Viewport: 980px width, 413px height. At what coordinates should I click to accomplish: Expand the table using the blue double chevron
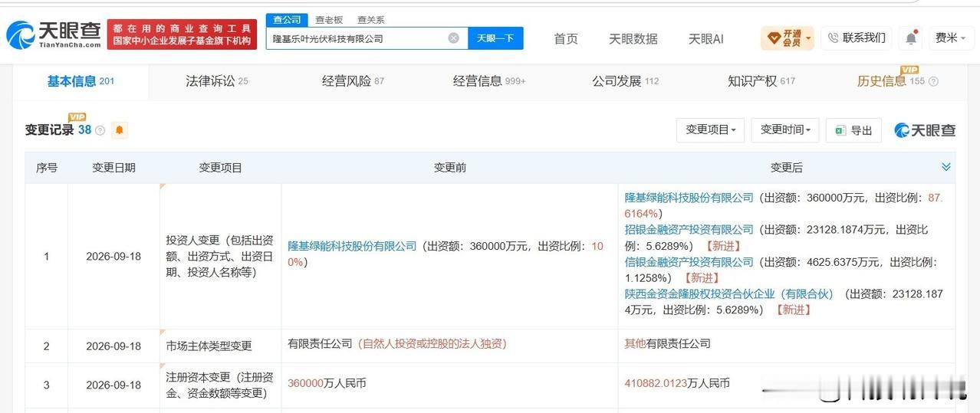coord(946,167)
